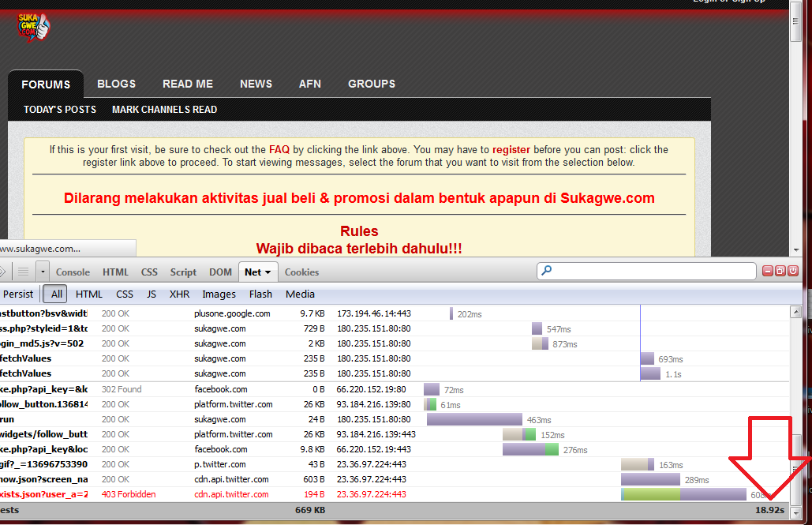Click the SukaGwe.com logo

(34, 27)
